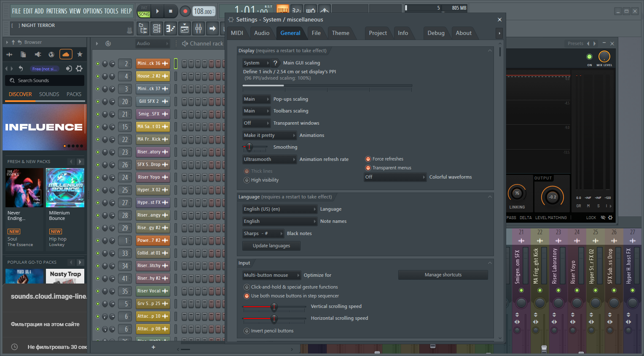644x356 pixels.
Task: Select the speaker icon in Browser
Action: [38, 54]
